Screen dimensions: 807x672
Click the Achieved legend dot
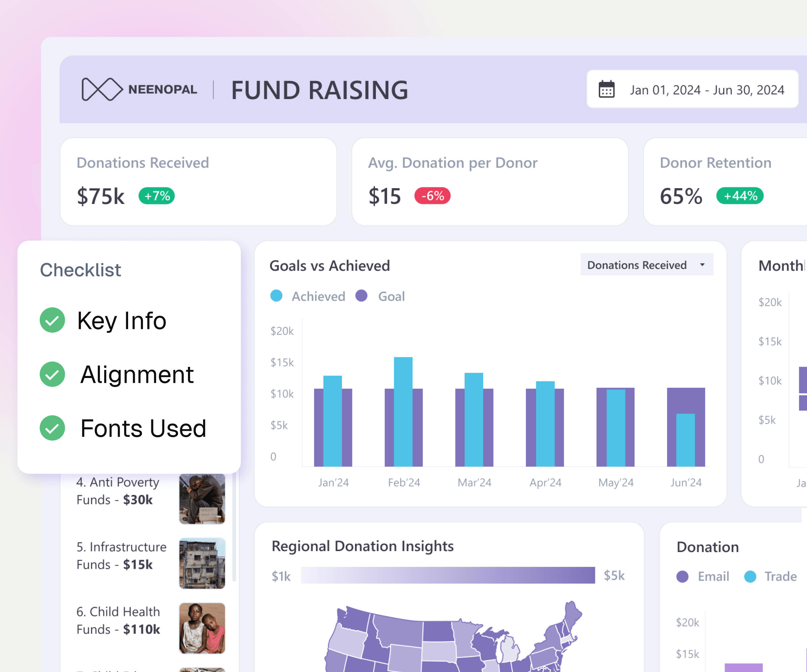coord(276,296)
